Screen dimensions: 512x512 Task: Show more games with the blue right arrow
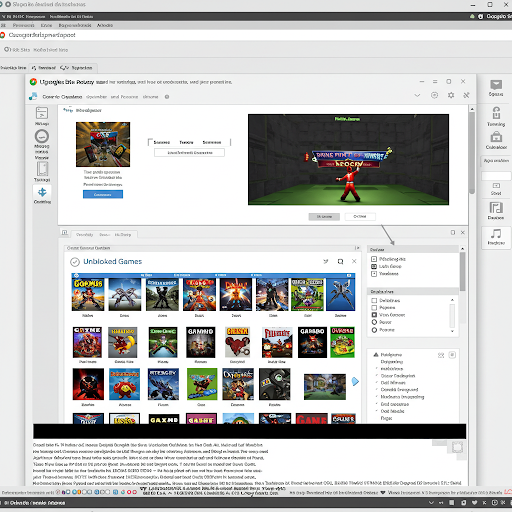point(355,381)
